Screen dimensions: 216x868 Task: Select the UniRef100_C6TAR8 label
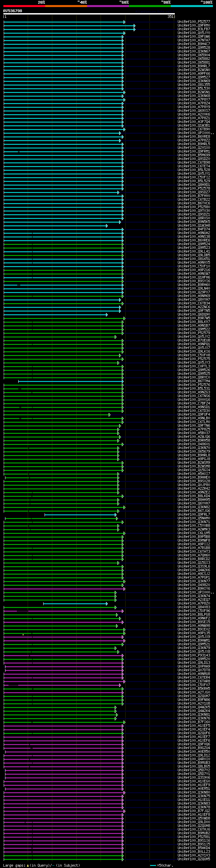[x=194, y=681]
